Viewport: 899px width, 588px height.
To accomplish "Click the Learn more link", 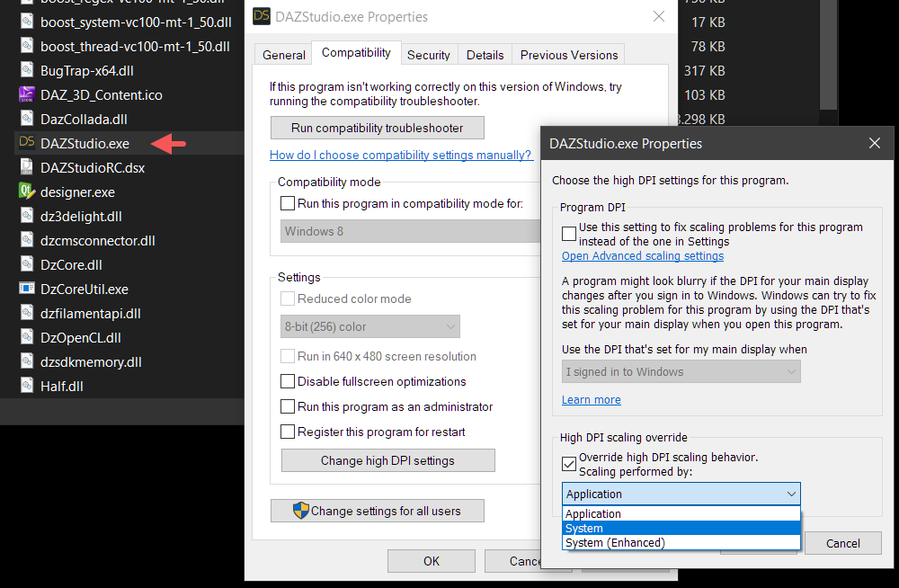I will point(592,400).
